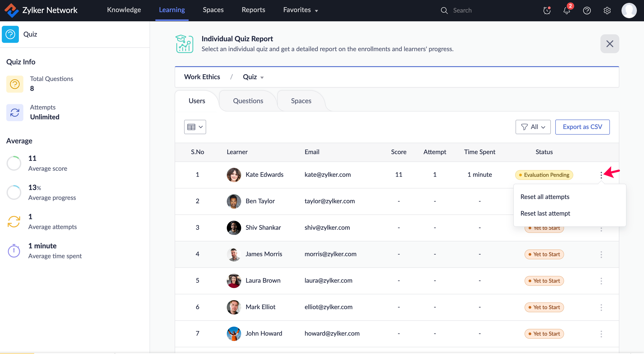The height and width of the screenshot is (354, 644).
Task: Switch to the Spaces report tab
Action: pyautogui.click(x=301, y=101)
